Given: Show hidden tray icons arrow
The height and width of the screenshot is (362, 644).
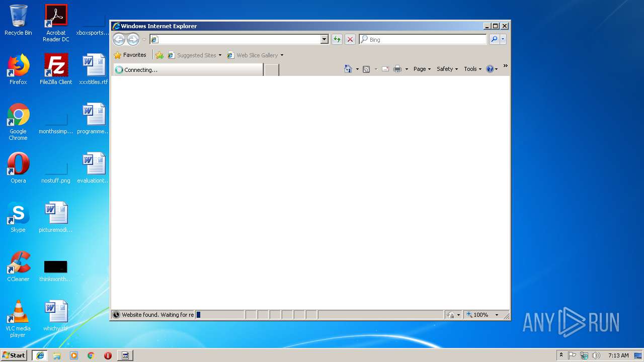Looking at the screenshot, I should click(561, 355).
